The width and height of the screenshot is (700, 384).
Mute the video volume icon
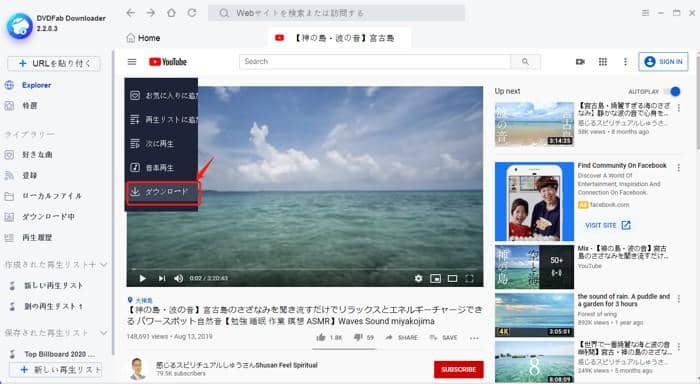[x=179, y=279]
